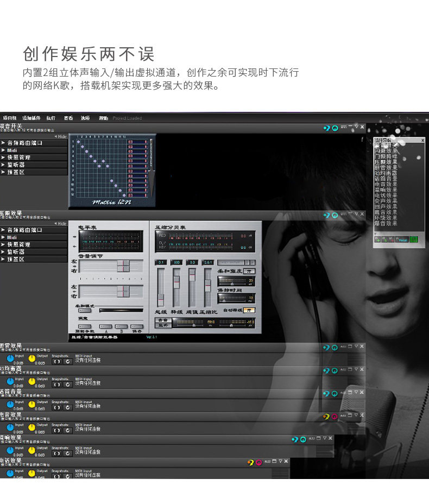Viewport: 429px width, 504px height.
Task: Expand Midi section in 压限效果 panel
Action: (34, 237)
